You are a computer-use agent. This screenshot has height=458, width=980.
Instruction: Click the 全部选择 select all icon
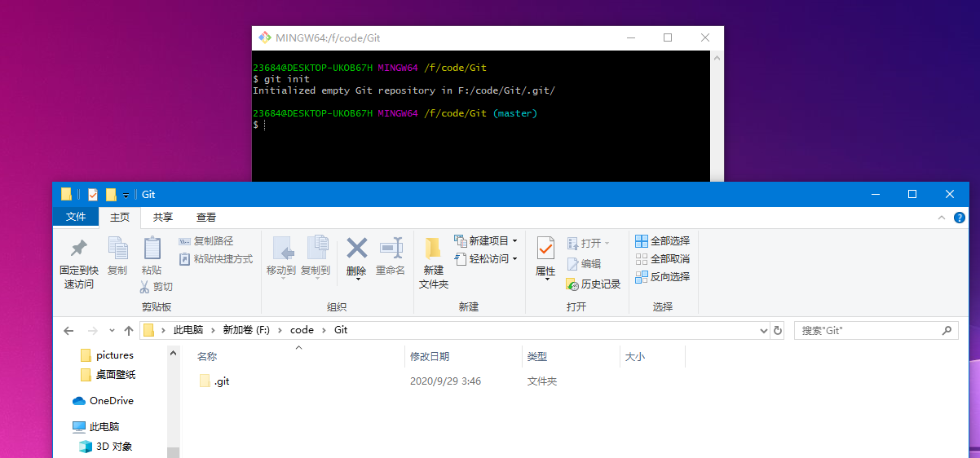(642, 241)
